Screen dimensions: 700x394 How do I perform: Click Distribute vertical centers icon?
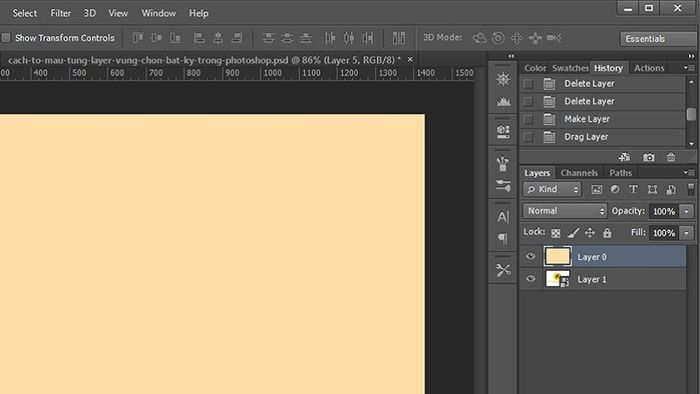click(x=287, y=38)
